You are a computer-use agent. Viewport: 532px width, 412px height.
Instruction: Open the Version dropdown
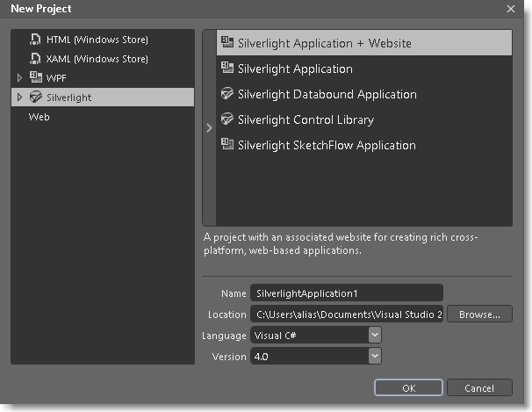(375, 357)
